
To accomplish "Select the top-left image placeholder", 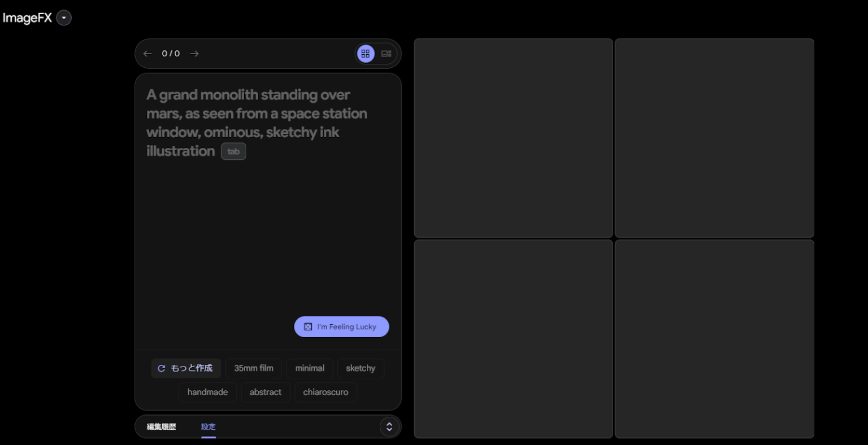I will (513, 138).
